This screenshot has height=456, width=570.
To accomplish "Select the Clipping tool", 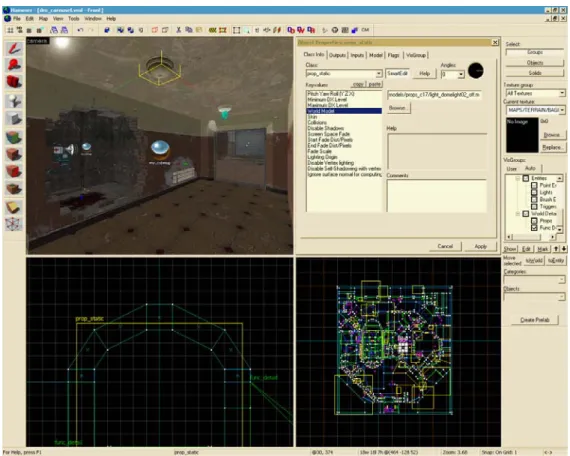I will (14, 207).
